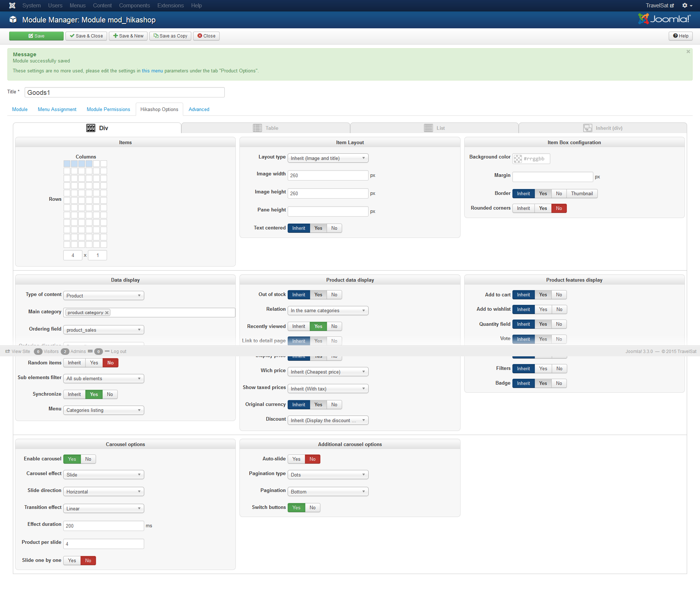
Task: Set Text centered to Yes
Action: click(x=319, y=228)
